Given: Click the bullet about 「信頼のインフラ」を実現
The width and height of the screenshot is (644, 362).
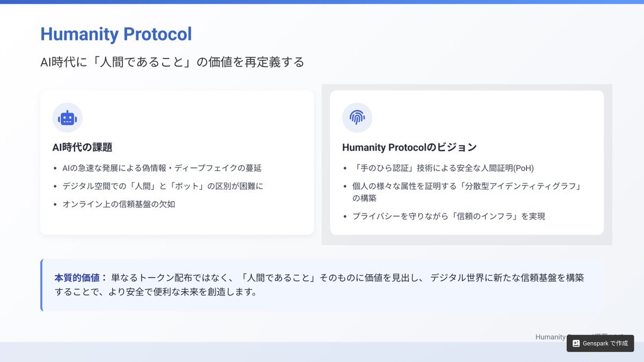Looking at the screenshot, I should pos(449,216).
